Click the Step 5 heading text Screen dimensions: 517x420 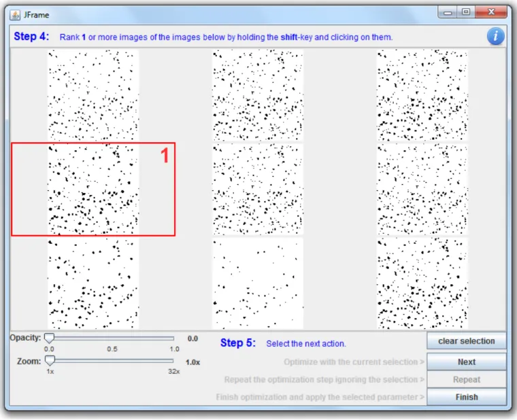(237, 343)
